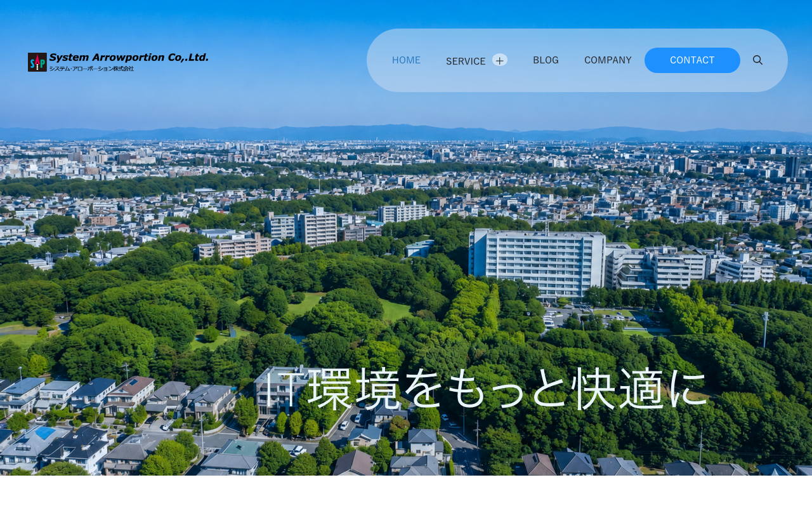Go to the HOME menu item
The width and height of the screenshot is (812, 508).
click(406, 60)
